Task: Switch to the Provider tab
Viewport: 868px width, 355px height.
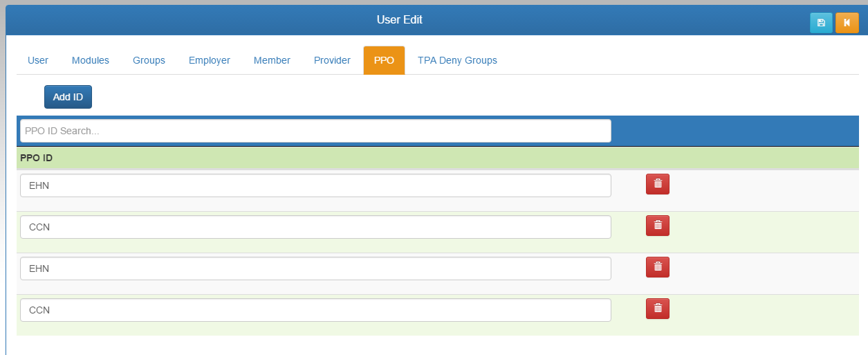Action: tap(332, 60)
